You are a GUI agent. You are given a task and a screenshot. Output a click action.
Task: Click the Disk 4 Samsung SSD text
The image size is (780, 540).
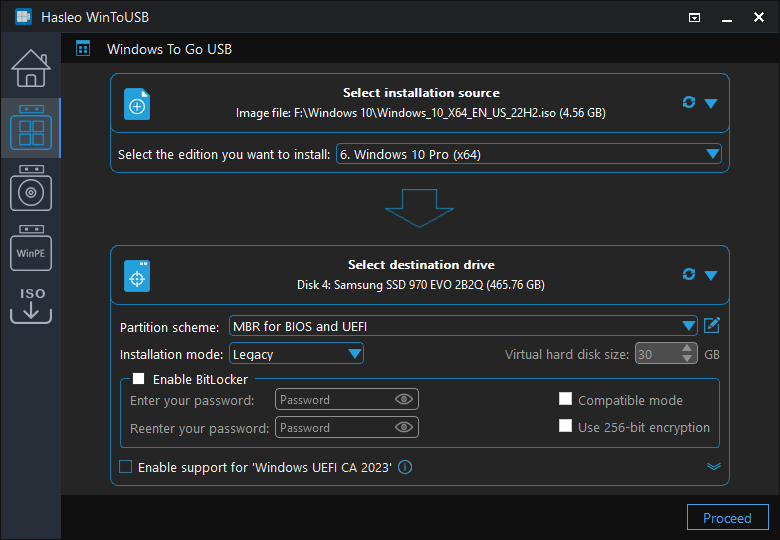pyautogui.click(x=420, y=285)
